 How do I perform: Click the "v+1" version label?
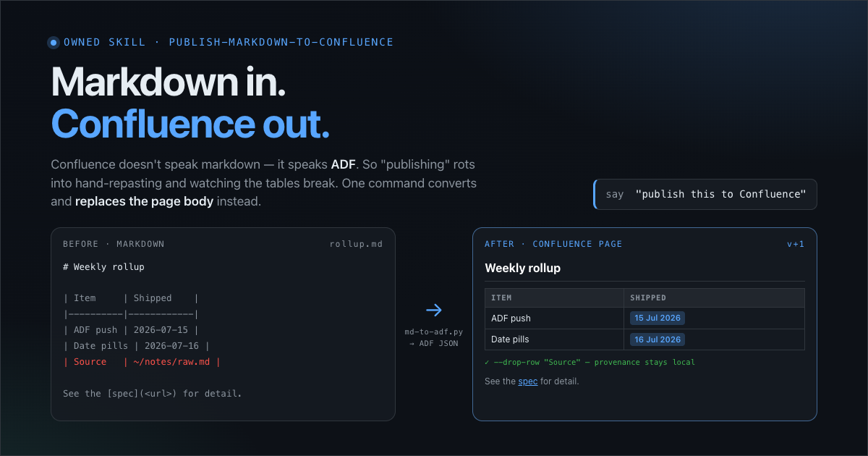796,244
